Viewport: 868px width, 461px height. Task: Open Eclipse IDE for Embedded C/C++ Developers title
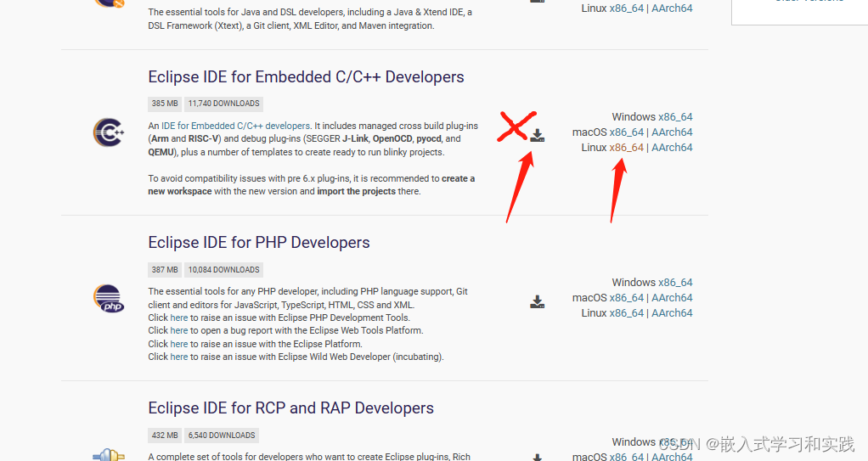click(x=306, y=77)
